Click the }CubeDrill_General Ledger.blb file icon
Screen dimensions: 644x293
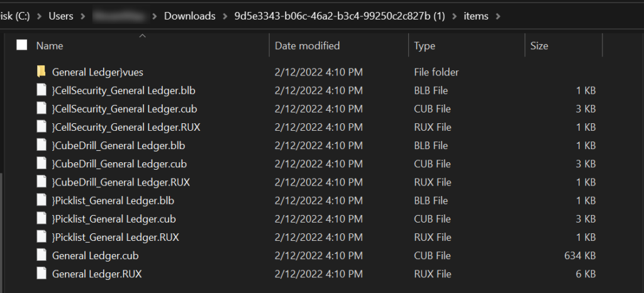(x=42, y=145)
